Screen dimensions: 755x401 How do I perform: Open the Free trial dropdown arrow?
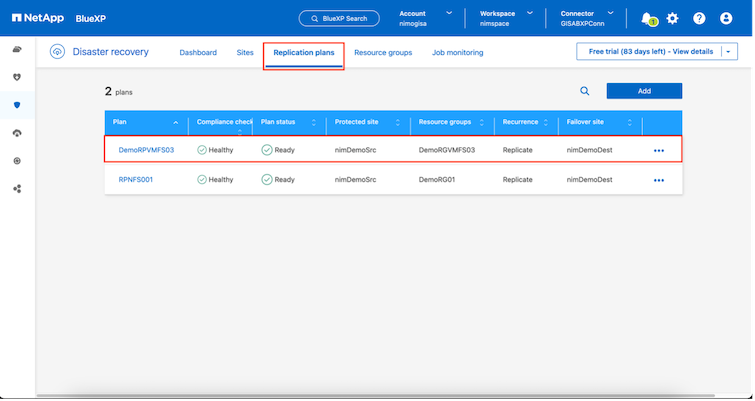pyautogui.click(x=730, y=51)
